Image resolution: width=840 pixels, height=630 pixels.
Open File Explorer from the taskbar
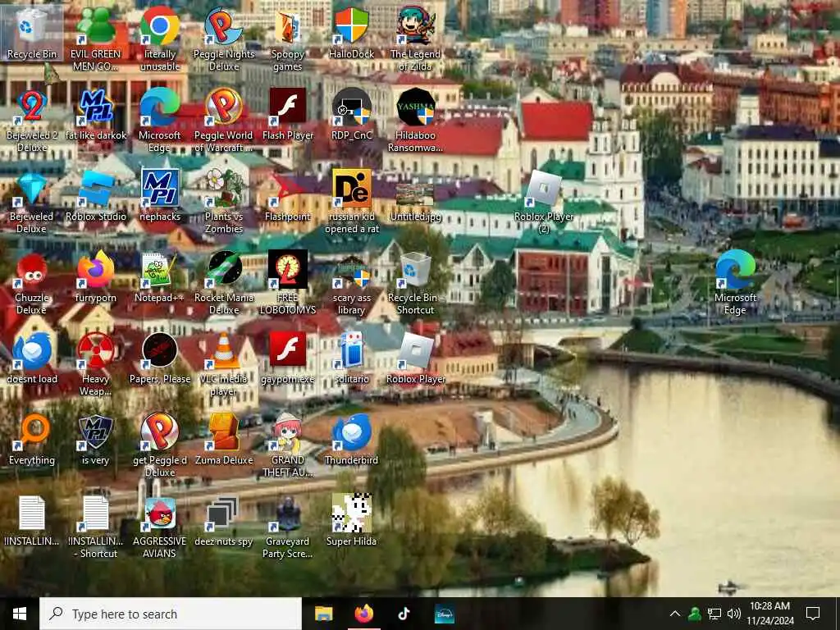323,614
